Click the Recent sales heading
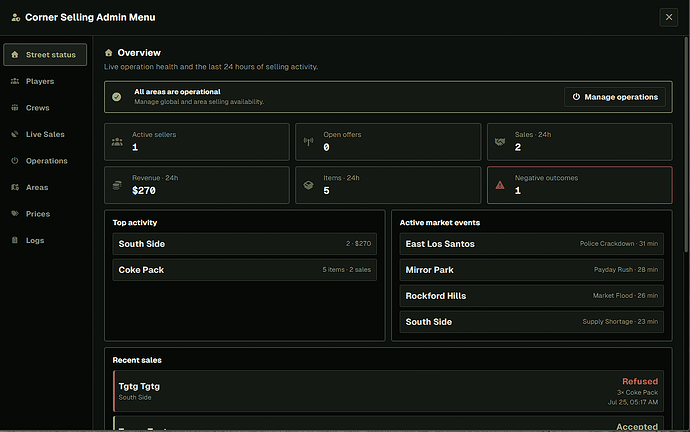The image size is (690, 432). [x=137, y=360]
